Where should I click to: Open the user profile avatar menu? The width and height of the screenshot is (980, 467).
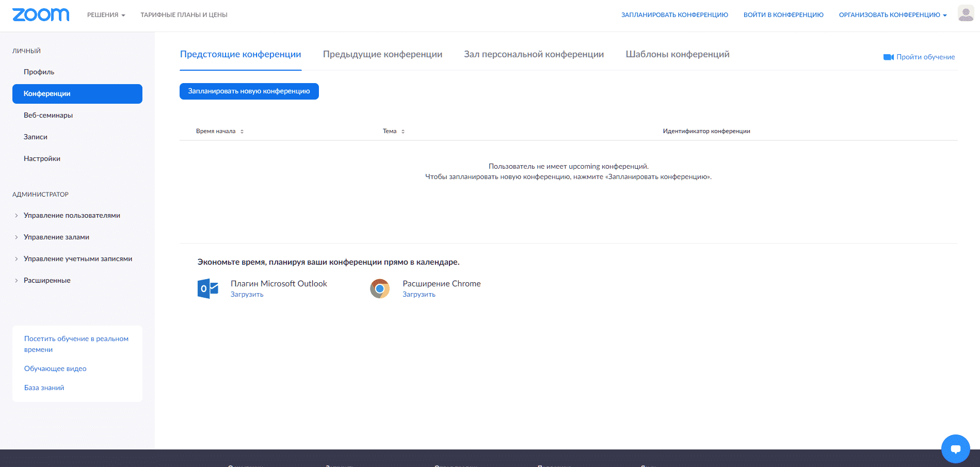coord(966,14)
